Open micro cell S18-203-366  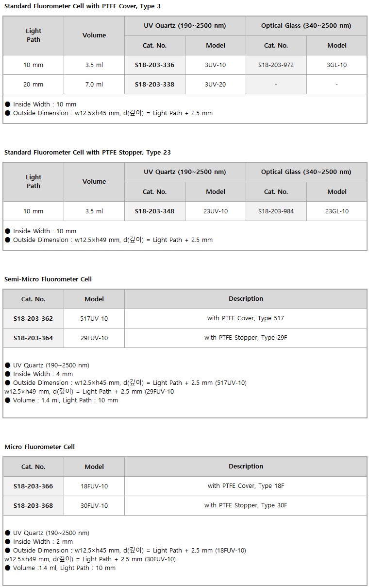tap(33, 486)
